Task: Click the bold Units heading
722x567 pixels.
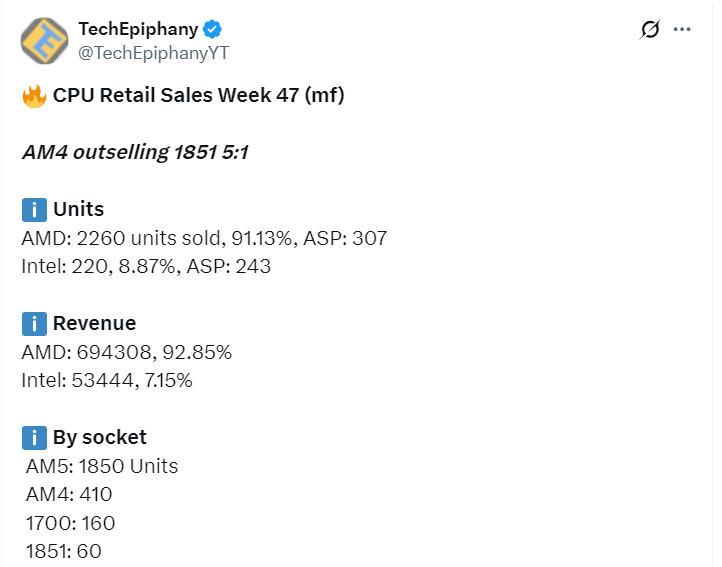Action: 78,210
